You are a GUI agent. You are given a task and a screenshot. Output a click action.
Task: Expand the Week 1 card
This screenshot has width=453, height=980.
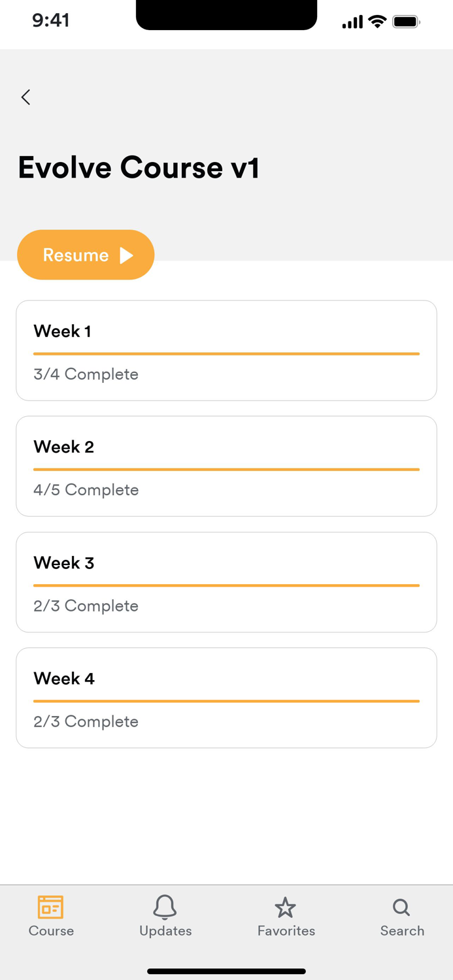(226, 350)
